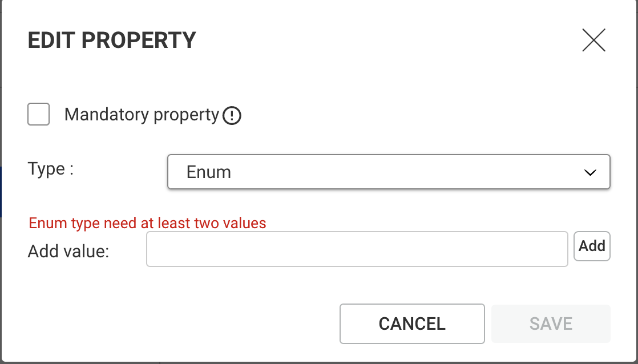Show the Mandatory property exclamation tooltip icon

point(232,115)
